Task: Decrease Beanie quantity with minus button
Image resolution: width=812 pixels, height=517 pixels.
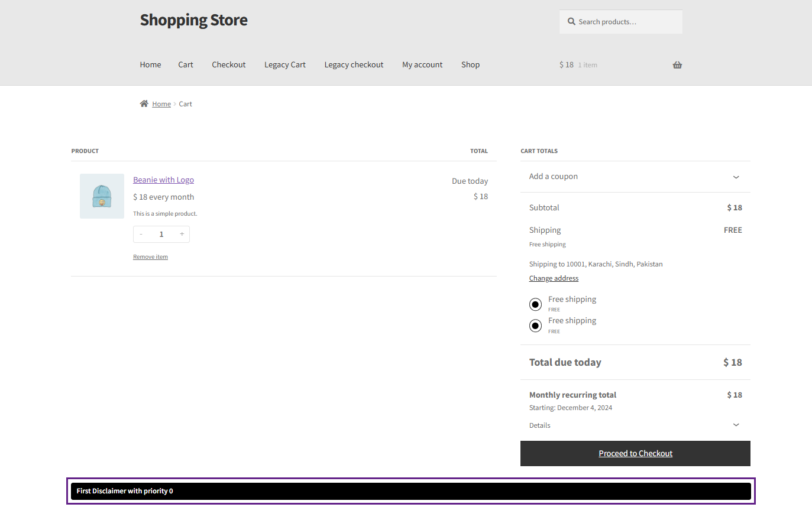Action: coord(141,235)
